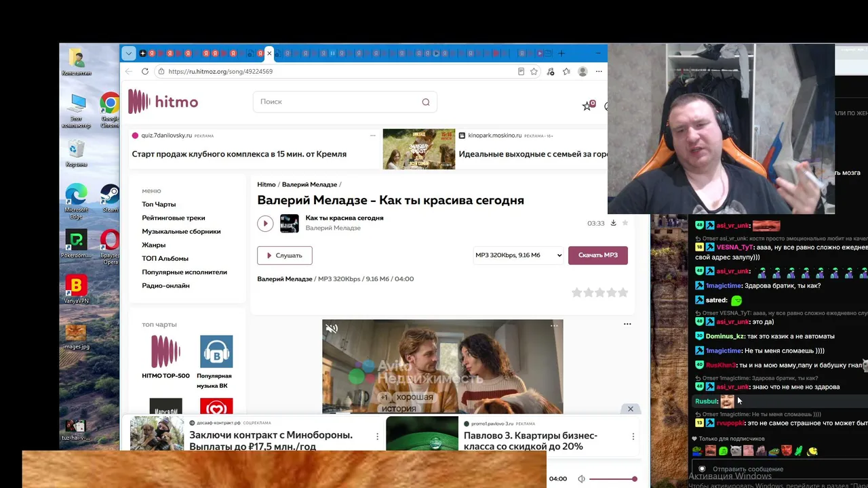
Task: Open the immersive reader icon in the address bar
Action: [x=521, y=71]
